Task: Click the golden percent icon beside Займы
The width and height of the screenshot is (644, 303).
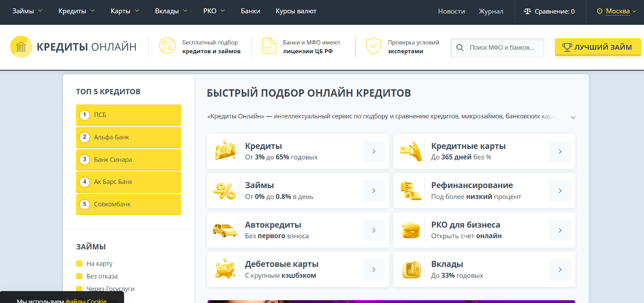Action: point(225,191)
